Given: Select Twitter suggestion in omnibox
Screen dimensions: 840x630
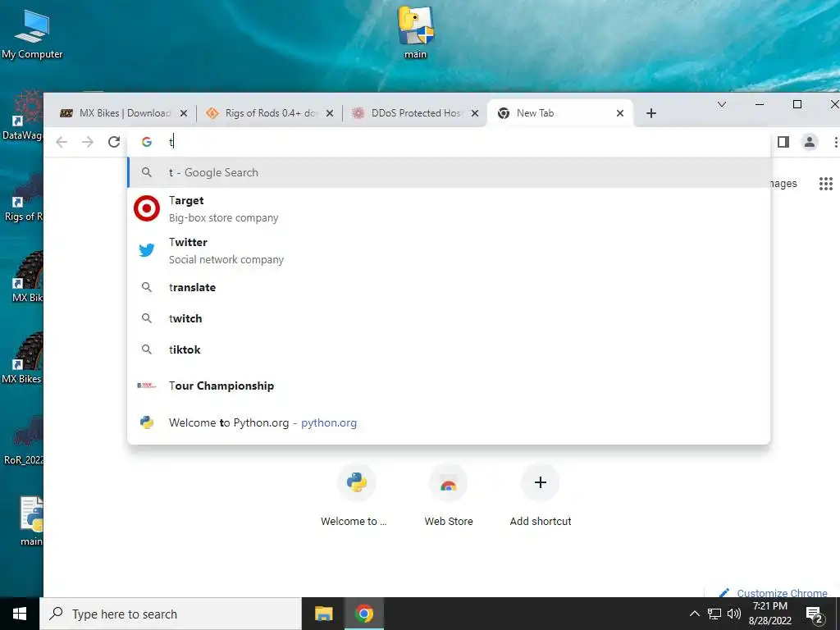Looking at the screenshot, I should click(x=449, y=251).
